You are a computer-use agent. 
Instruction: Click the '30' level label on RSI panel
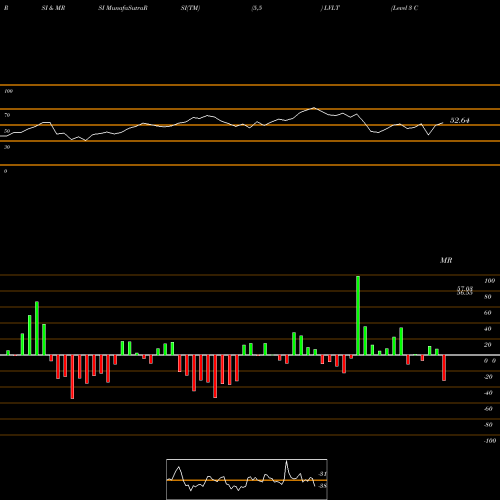click(7, 147)
